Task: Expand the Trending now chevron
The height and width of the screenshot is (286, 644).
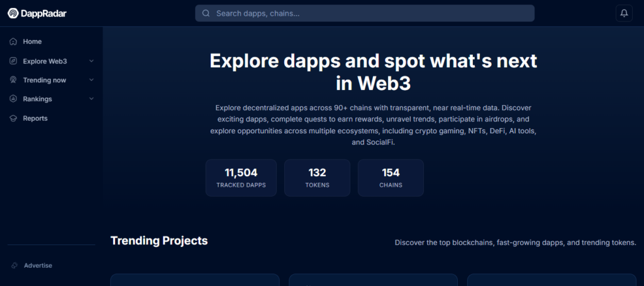Action: [x=91, y=80]
